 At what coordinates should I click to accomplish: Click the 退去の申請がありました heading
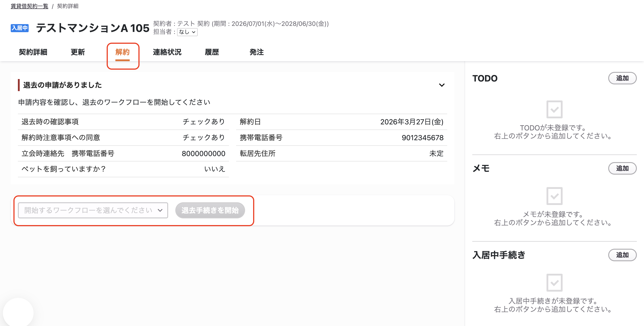[62, 85]
